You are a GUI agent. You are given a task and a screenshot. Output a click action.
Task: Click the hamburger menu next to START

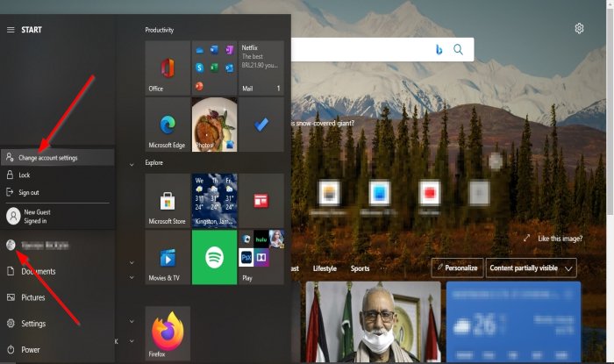pyautogui.click(x=11, y=30)
